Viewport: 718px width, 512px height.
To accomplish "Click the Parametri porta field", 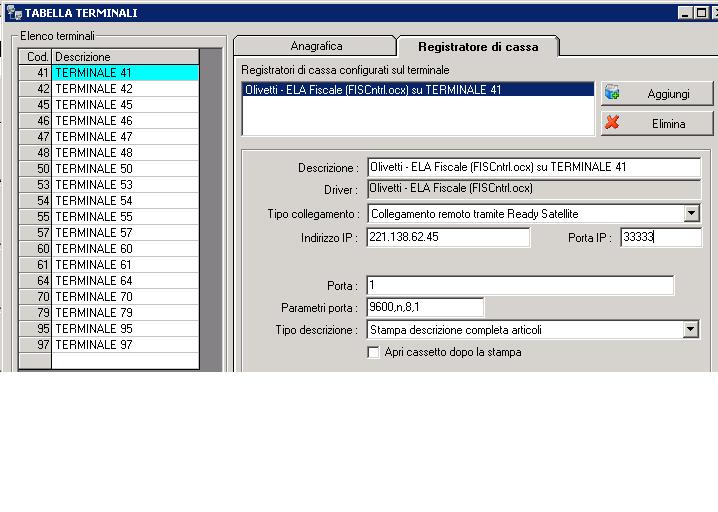I will tap(425, 307).
